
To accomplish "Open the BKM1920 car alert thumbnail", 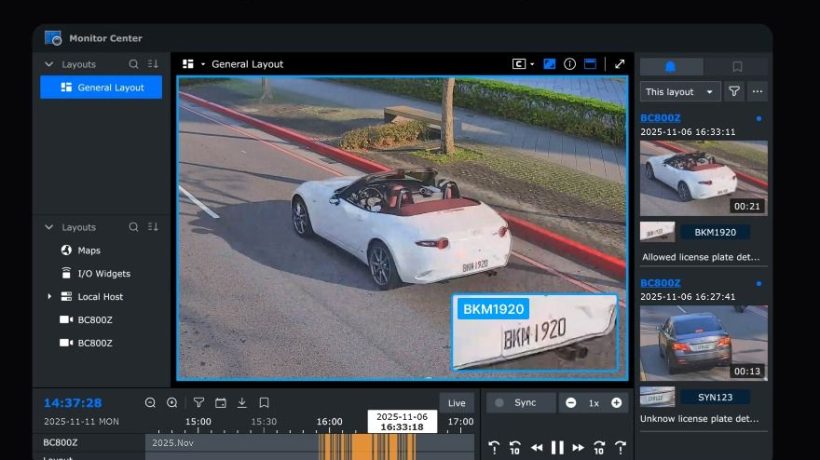I will click(x=704, y=177).
